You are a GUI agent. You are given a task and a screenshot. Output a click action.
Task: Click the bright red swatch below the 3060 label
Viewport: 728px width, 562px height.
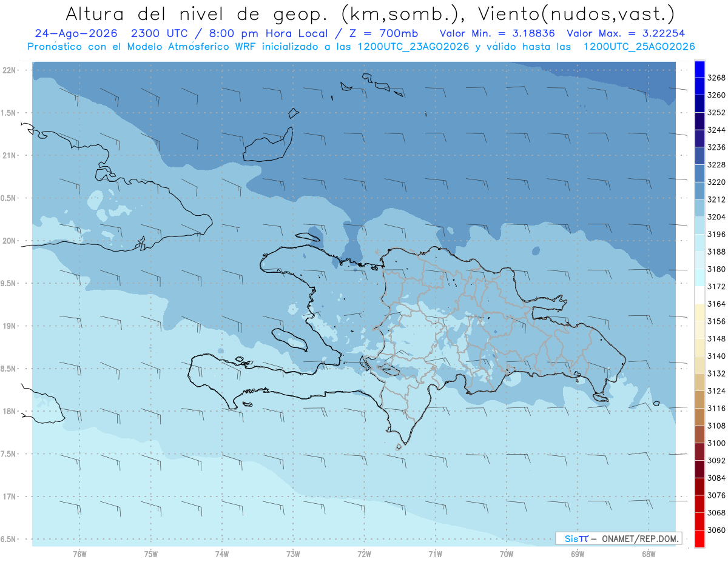(x=699, y=538)
